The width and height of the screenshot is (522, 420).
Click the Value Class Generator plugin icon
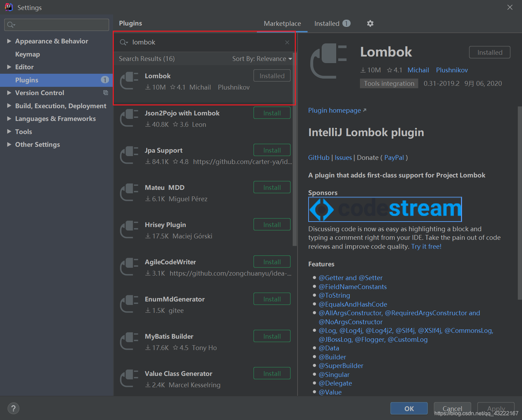129,378
